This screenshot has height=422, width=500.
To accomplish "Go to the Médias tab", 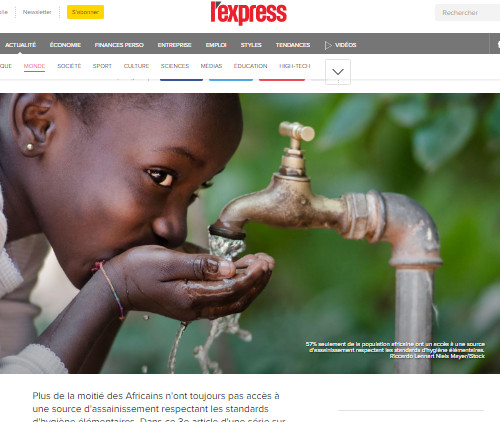I will click(211, 66).
